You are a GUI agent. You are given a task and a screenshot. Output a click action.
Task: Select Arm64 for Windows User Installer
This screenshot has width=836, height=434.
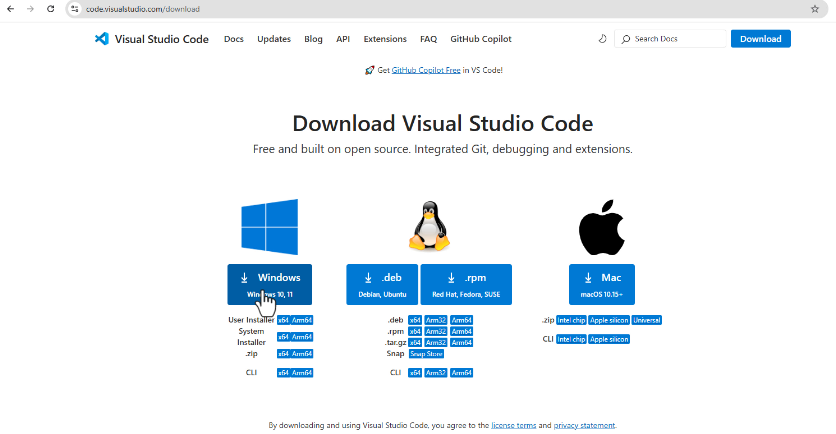302,320
